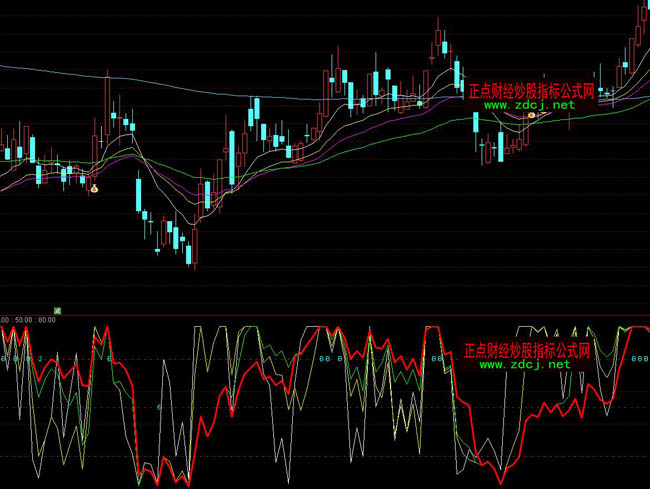Image resolution: width=650 pixels, height=489 pixels.
Task: Click the 50.00 indicator parameter value
Action: (22, 320)
